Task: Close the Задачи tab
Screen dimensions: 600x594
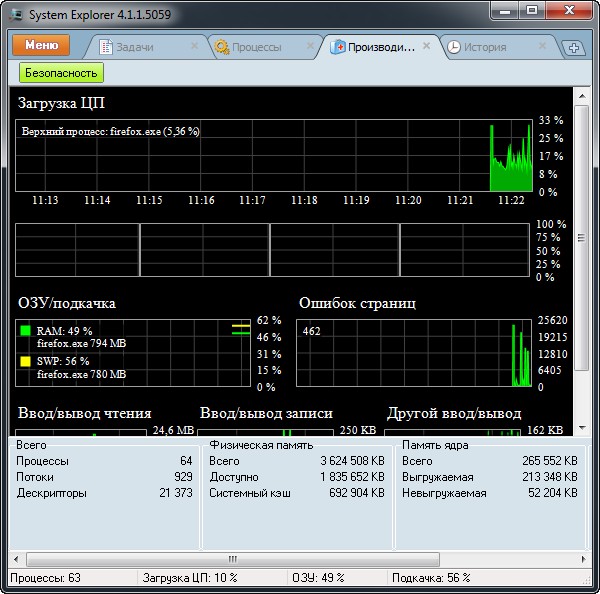Action: coord(193,46)
